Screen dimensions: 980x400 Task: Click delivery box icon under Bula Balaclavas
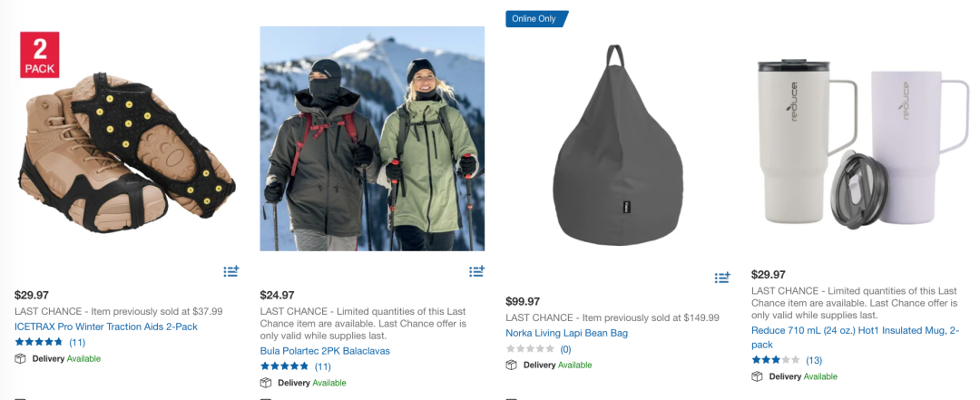coord(266,383)
